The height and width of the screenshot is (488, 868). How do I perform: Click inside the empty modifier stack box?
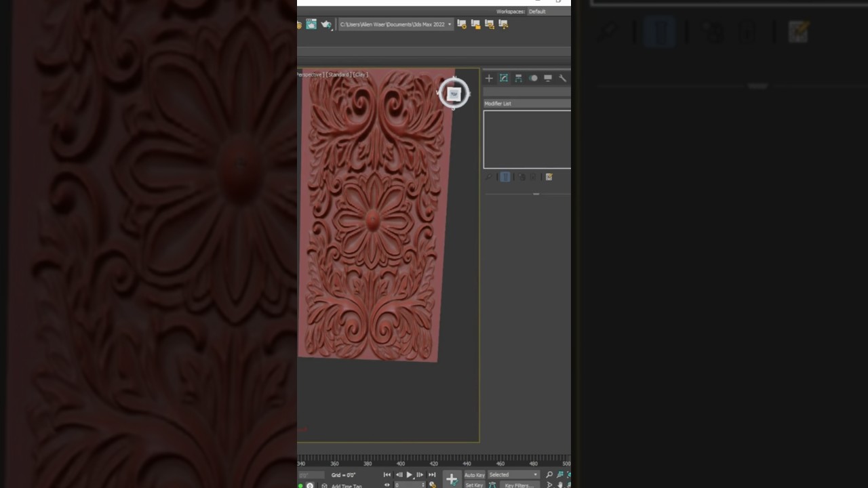pos(527,140)
